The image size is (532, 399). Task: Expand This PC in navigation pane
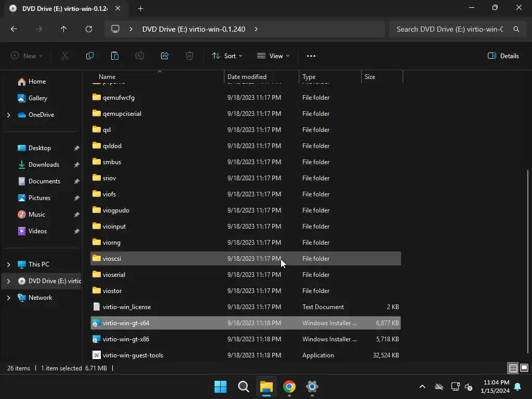pyautogui.click(x=8, y=264)
